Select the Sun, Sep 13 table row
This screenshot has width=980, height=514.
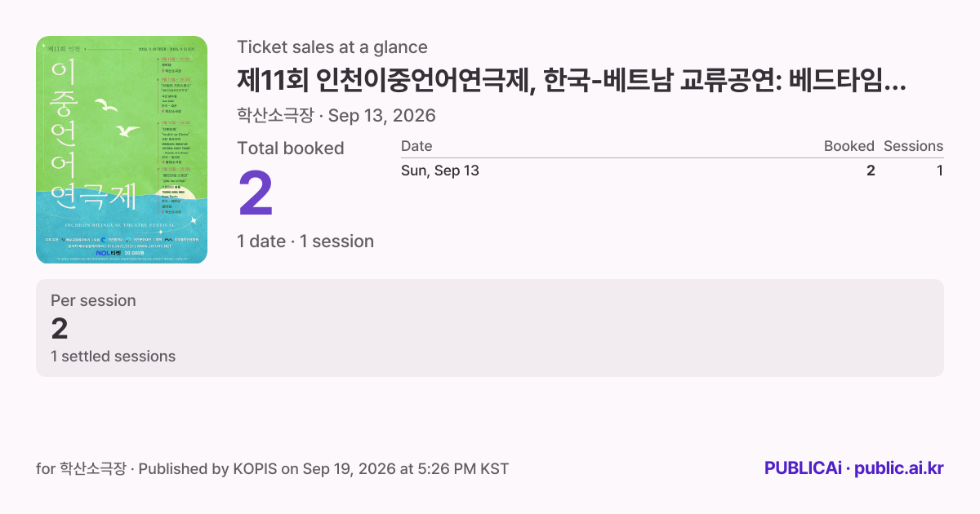(672, 171)
